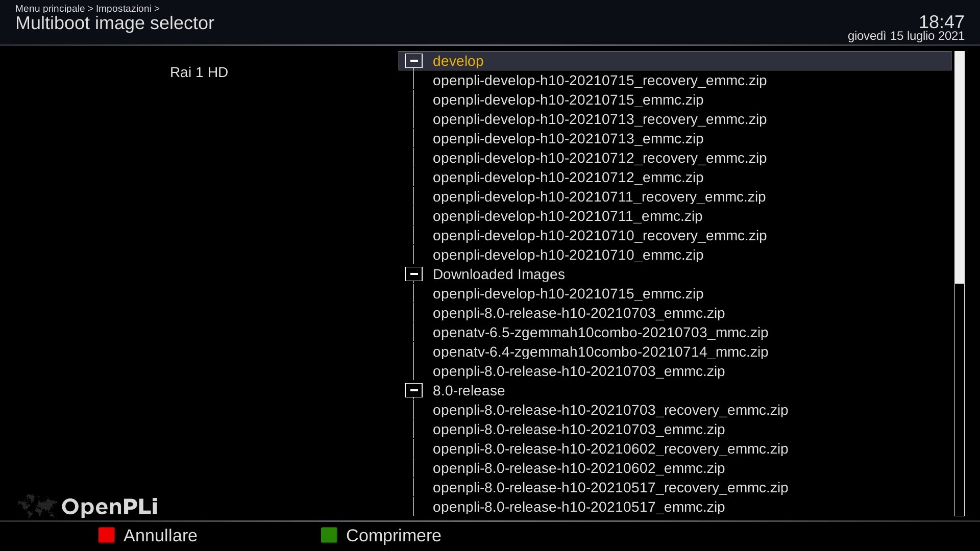This screenshot has height=551, width=980.
Task: Open Menu principale breadcrumb
Action: coord(50,9)
